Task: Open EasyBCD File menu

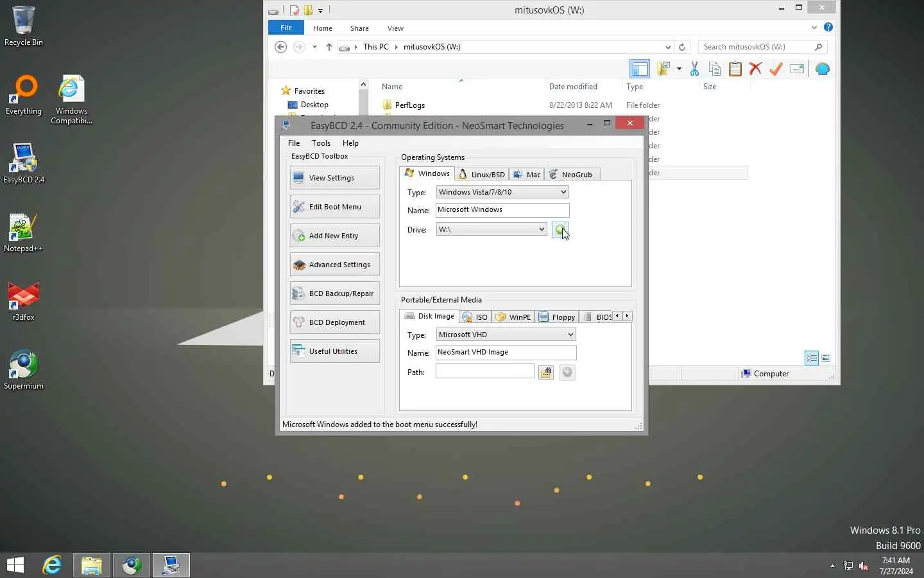Action: coord(294,143)
